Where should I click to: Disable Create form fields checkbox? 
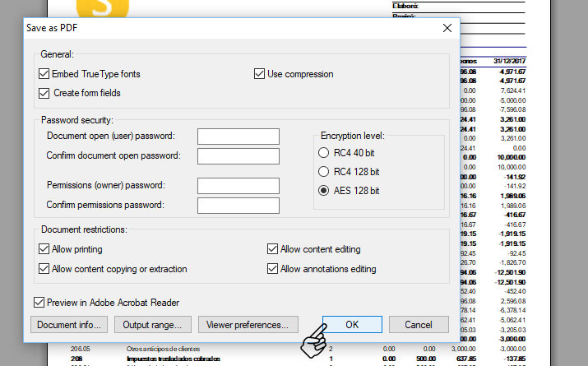[x=44, y=93]
